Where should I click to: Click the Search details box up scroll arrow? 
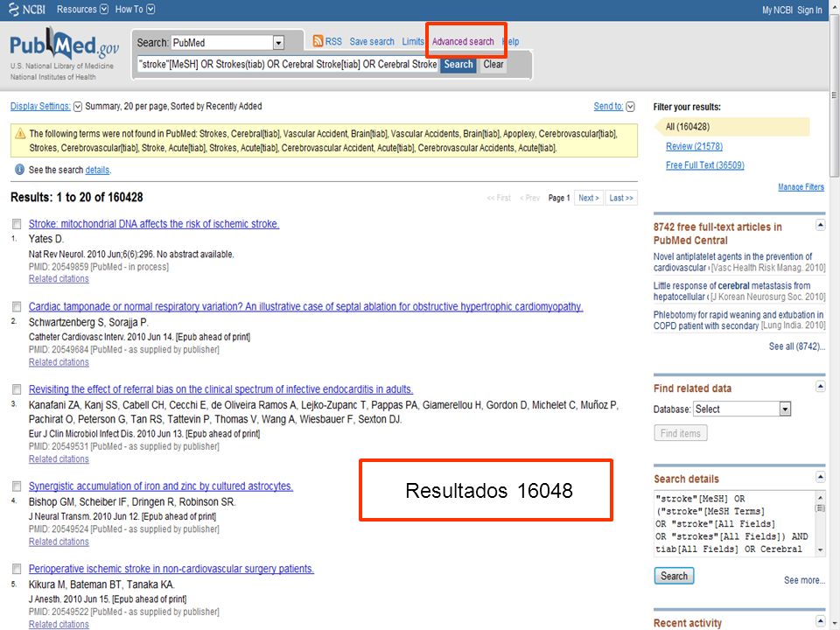click(x=820, y=496)
